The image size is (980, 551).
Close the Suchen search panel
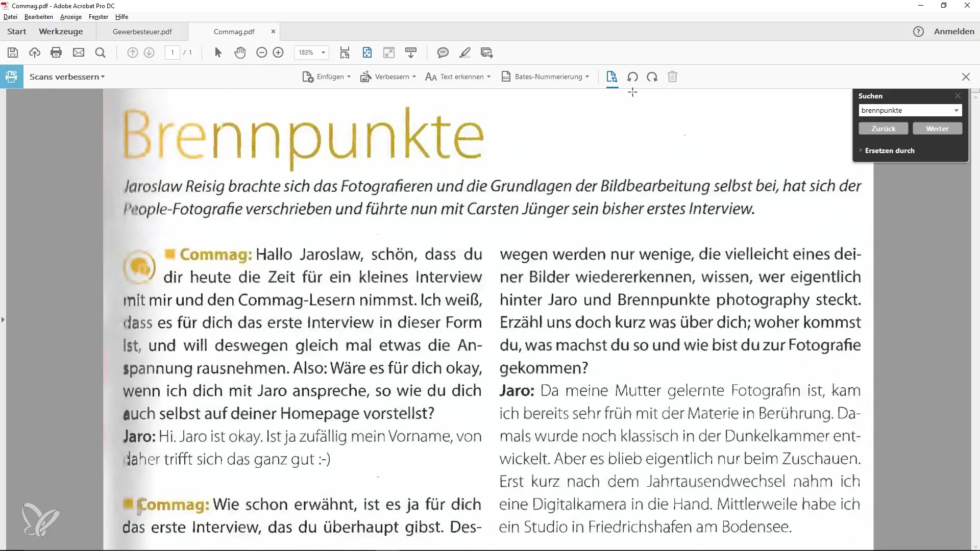pos(958,96)
